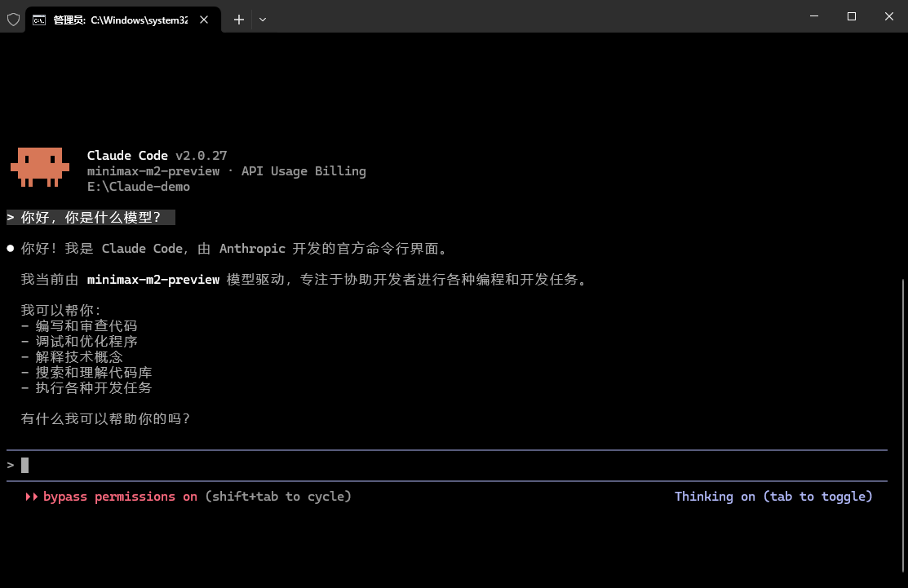Click 'minimax-m2-preview · API Usage Billing' line
This screenshot has width=908, height=588.
pos(227,170)
